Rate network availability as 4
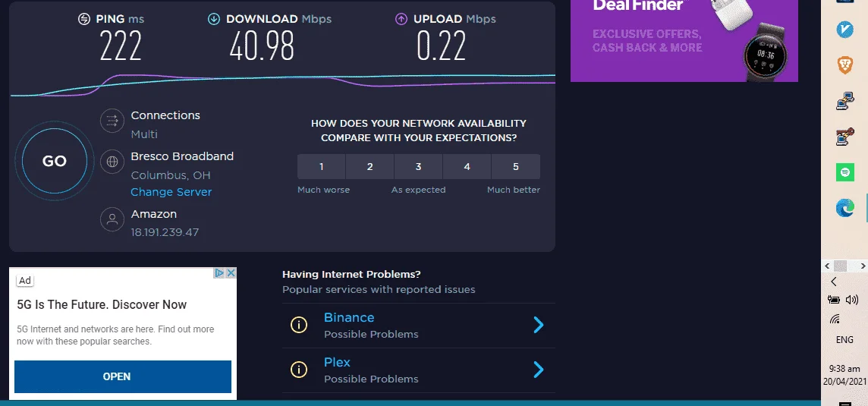868x406 pixels. [x=467, y=167]
